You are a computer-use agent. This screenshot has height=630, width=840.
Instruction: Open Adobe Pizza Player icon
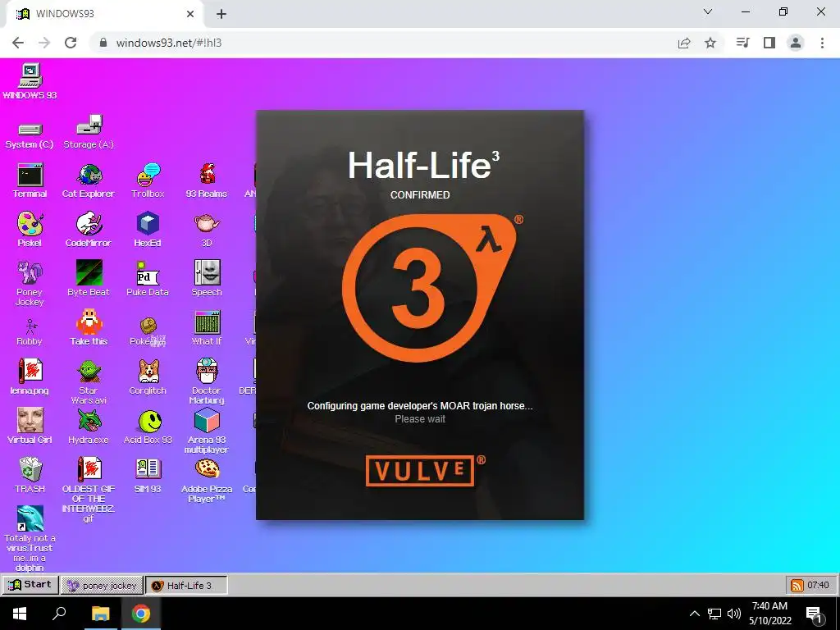(207, 481)
